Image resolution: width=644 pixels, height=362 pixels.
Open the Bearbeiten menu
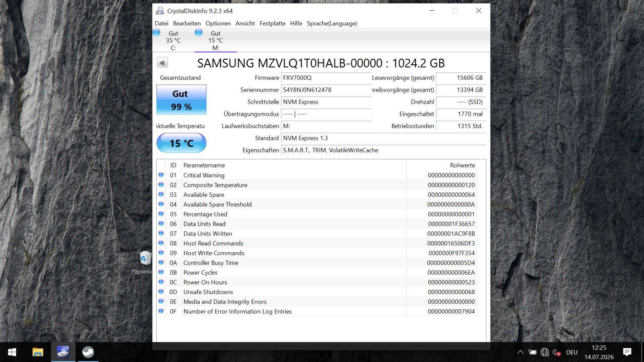[x=187, y=23]
